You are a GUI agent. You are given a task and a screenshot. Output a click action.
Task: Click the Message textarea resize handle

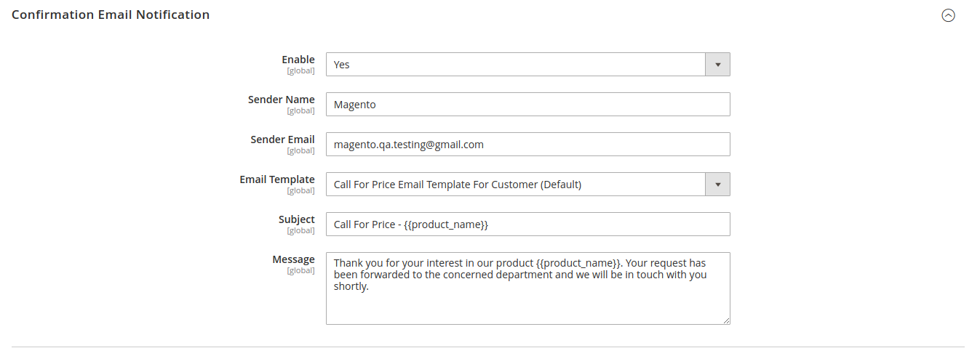click(725, 320)
